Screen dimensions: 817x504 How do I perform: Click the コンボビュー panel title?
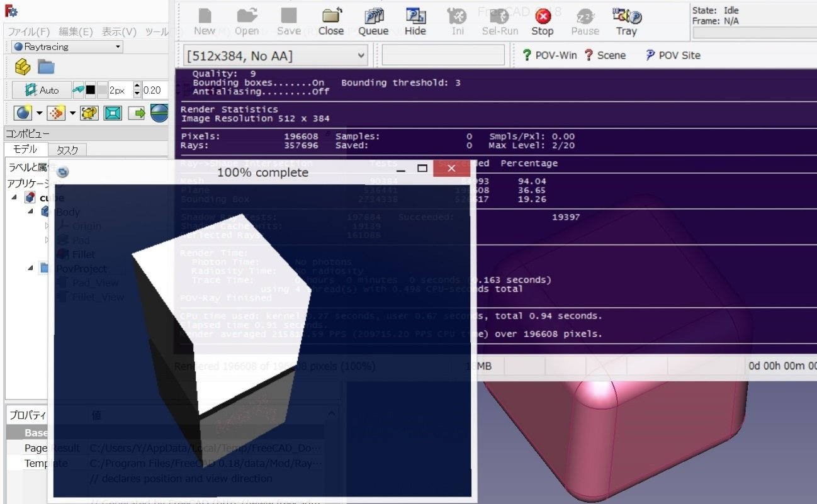point(28,133)
